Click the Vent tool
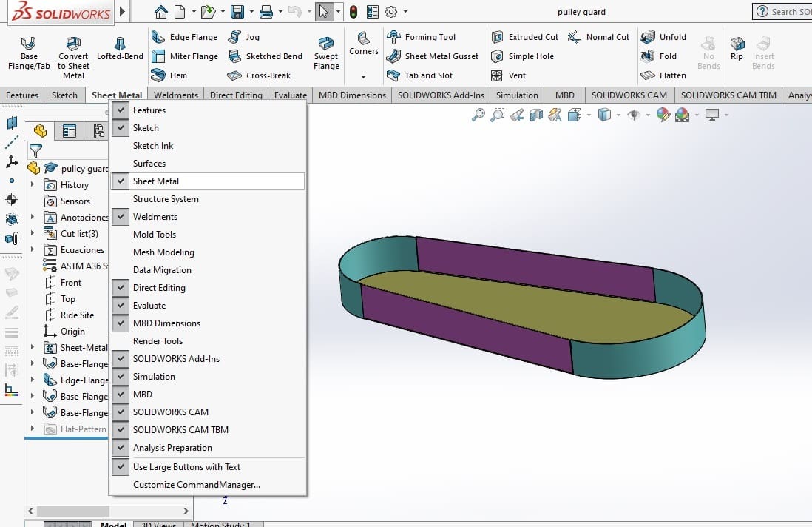The width and height of the screenshot is (812, 527). point(508,75)
